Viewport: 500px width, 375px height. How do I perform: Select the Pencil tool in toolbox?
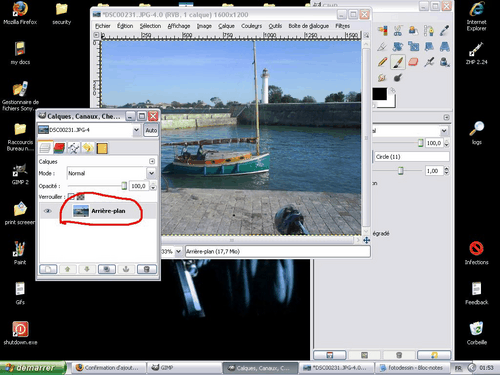pyautogui.click(x=382, y=62)
